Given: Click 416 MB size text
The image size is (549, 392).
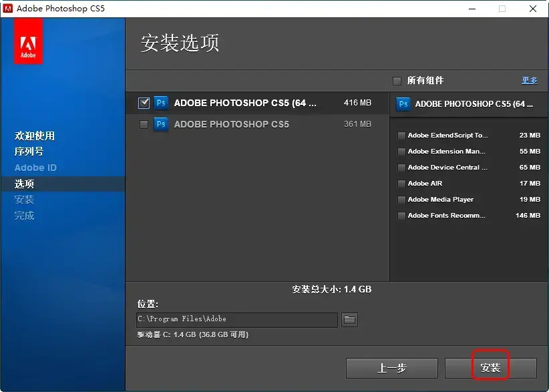Looking at the screenshot, I should coord(357,103).
